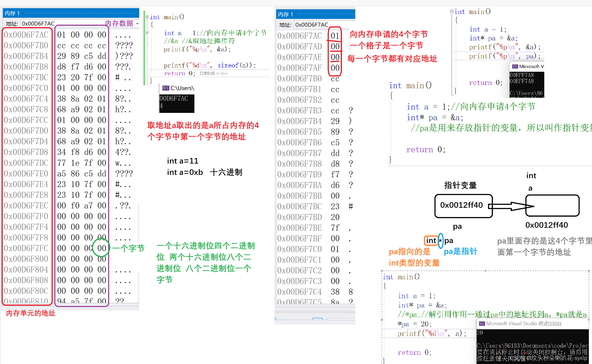Viewport: 592px width, 364px height.
Task: Click memory row address 0x00D6F80C
Action: coord(26,291)
